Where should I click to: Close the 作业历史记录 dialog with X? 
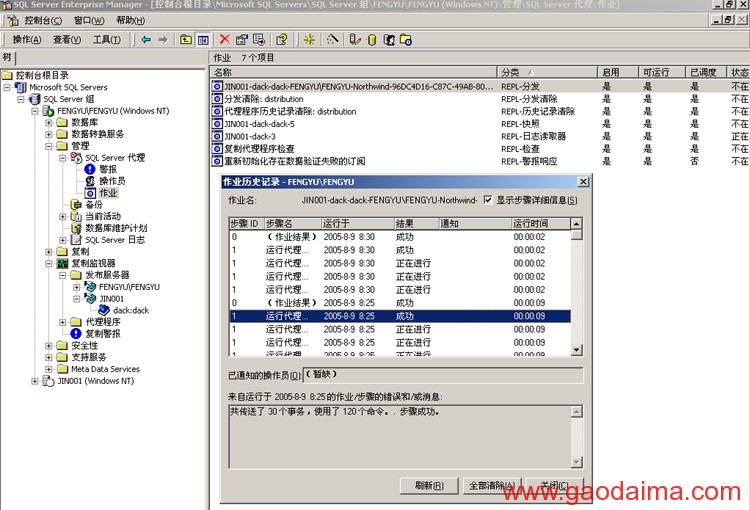click(x=583, y=182)
